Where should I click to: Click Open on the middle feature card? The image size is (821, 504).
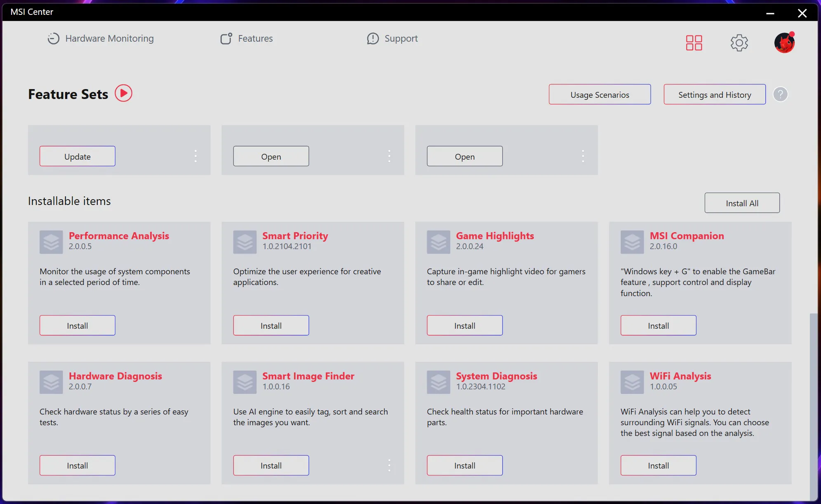[271, 156]
